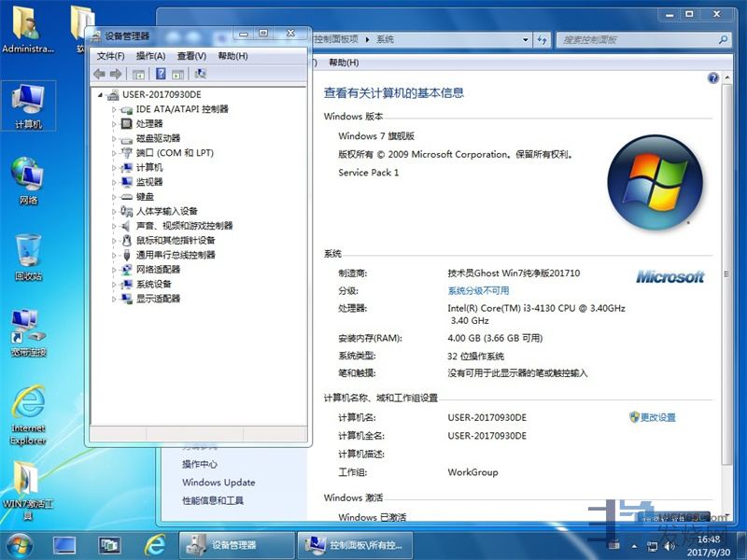Image resolution: width=747 pixels, height=560 pixels.
Task: Expand the 显示适配器 device category
Action: click(x=115, y=299)
